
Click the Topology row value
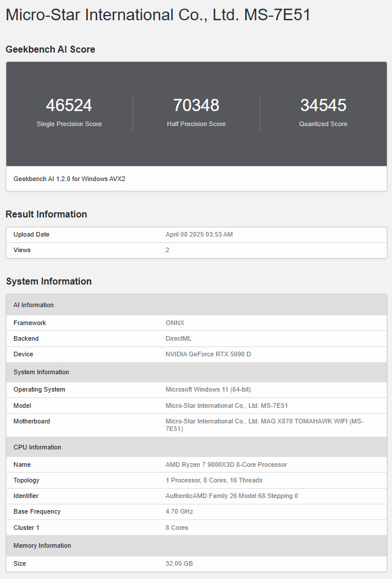tap(214, 480)
